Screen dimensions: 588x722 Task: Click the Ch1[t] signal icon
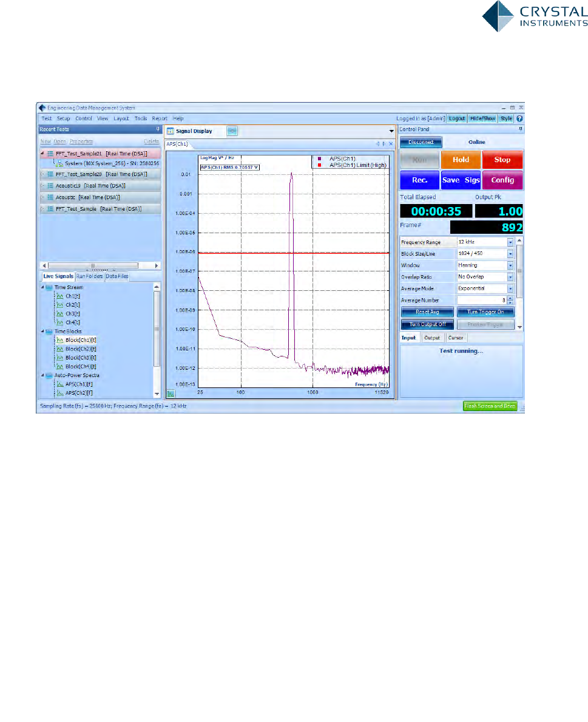pyautogui.click(x=60, y=296)
